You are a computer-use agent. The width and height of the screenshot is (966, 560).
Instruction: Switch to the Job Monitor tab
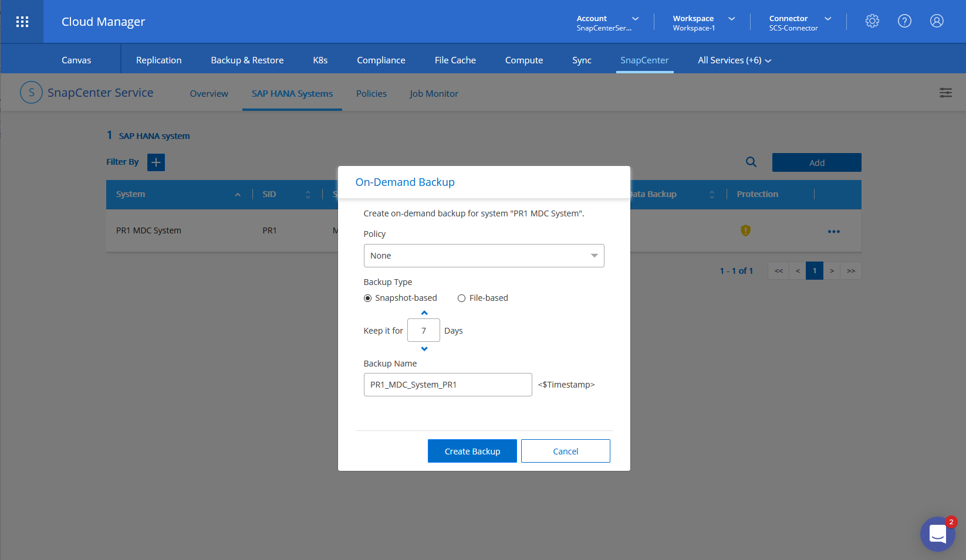(x=434, y=94)
